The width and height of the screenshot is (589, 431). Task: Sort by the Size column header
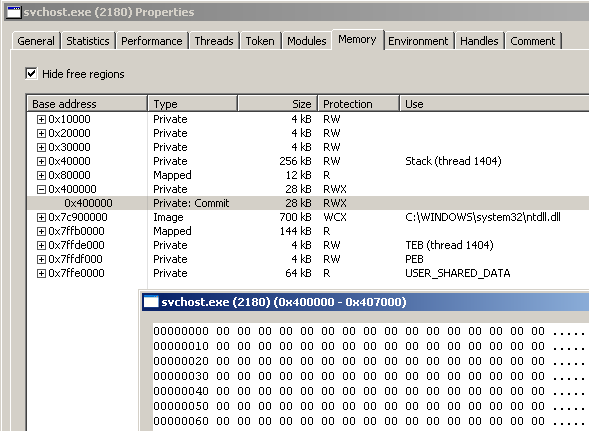coord(278,104)
